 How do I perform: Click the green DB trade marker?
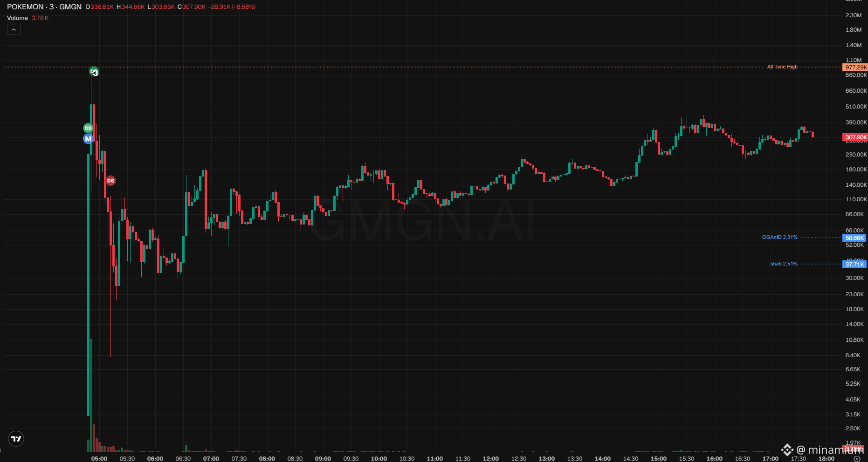[x=88, y=128]
